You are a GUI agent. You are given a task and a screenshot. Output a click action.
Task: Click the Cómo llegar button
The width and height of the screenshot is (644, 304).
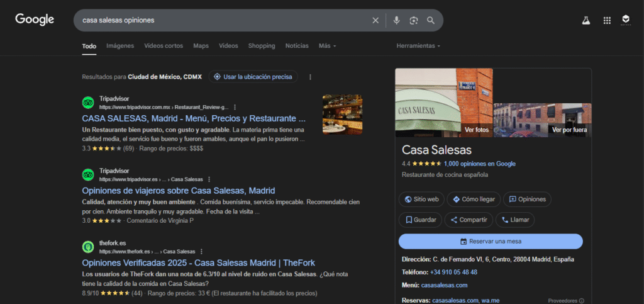(474, 200)
